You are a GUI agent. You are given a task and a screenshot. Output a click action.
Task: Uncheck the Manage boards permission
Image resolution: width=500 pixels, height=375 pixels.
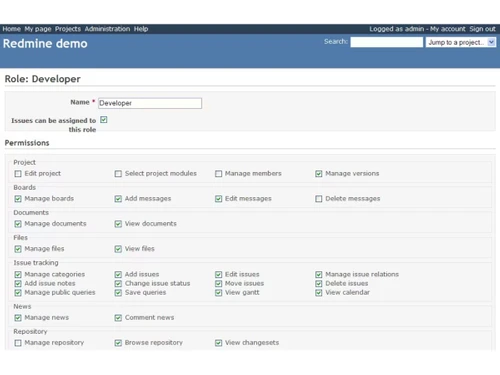[x=18, y=199]
